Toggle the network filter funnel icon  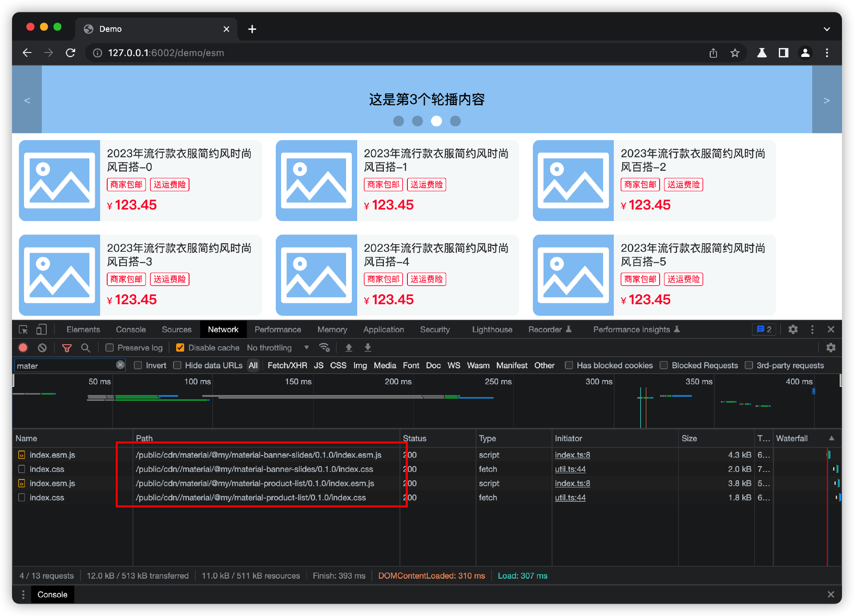(x=67, y=348)
